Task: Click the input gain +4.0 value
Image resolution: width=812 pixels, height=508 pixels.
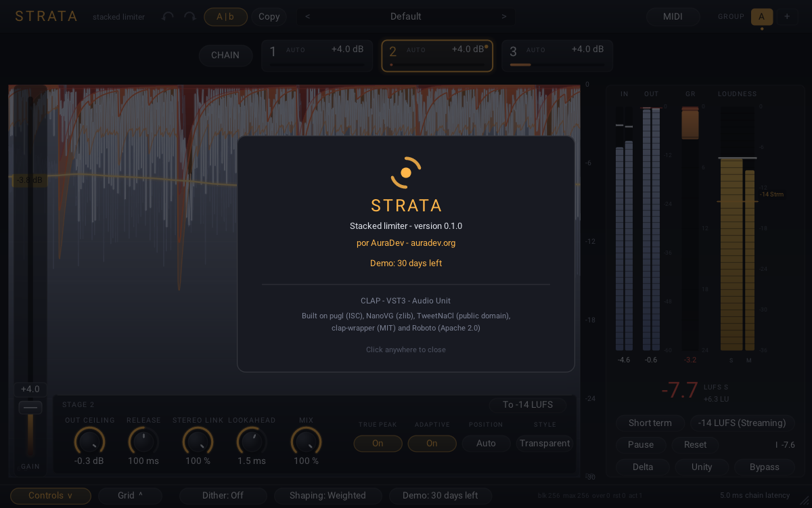Action: tap(30, 389)
